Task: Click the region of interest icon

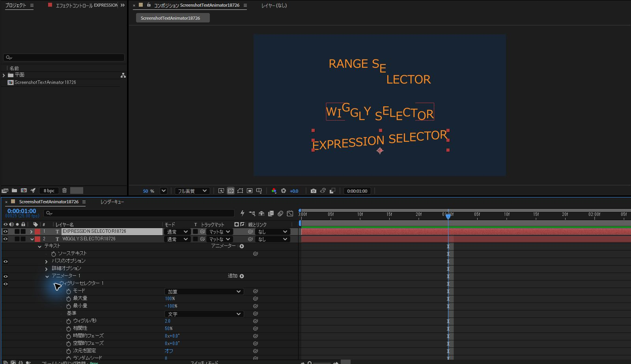Action: pyautogui.click(x=250, y=191)
